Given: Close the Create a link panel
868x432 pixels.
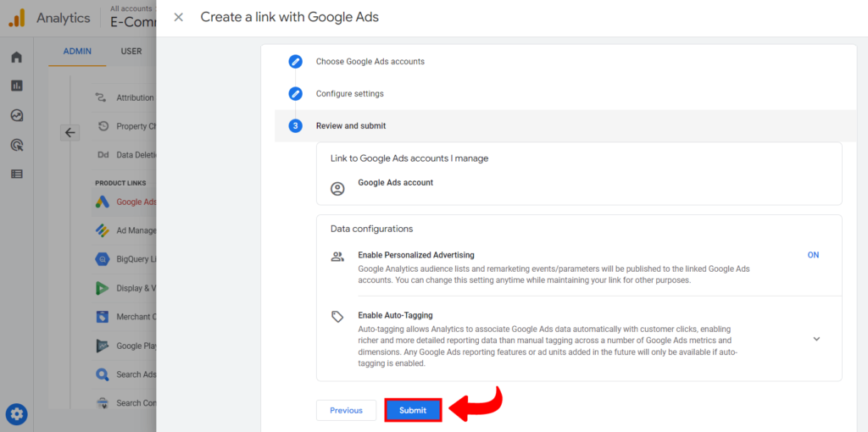Looking at the screenshot, I should pos(178,18).
